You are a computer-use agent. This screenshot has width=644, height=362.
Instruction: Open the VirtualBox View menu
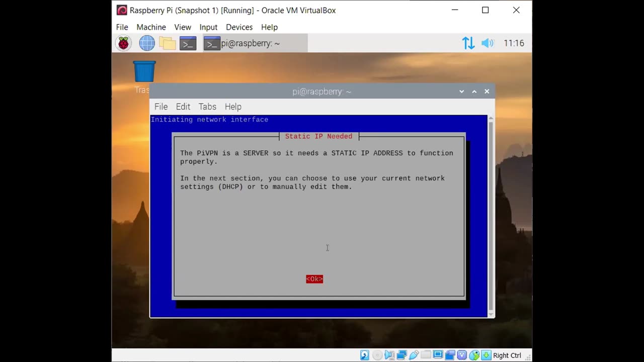(x=183, y=27)
